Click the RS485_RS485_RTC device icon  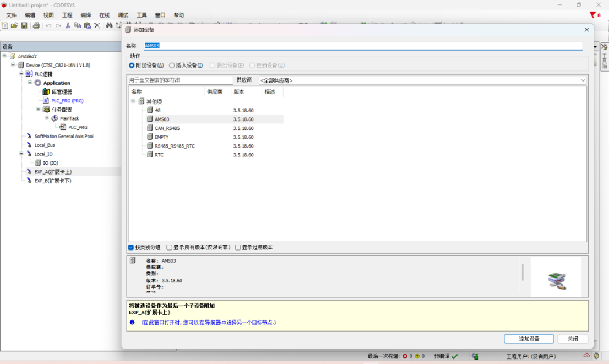(x=150, y=146)
